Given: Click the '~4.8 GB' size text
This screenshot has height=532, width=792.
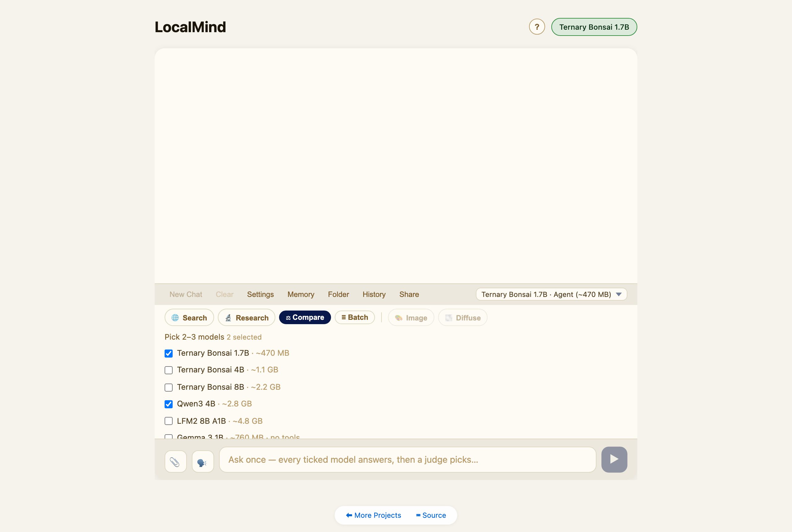Looking at the screenshot, I should tap(248, 421).
